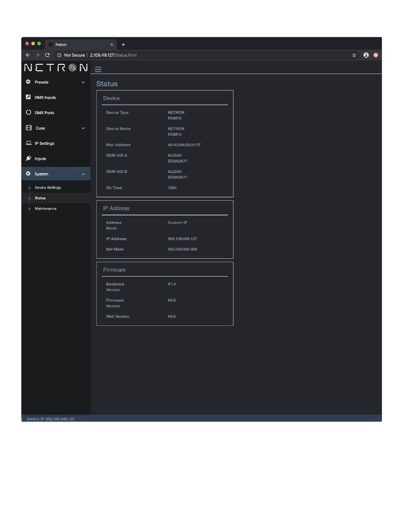
Task: Open the browser profile avatar icon
Action: tap(366, 55)
